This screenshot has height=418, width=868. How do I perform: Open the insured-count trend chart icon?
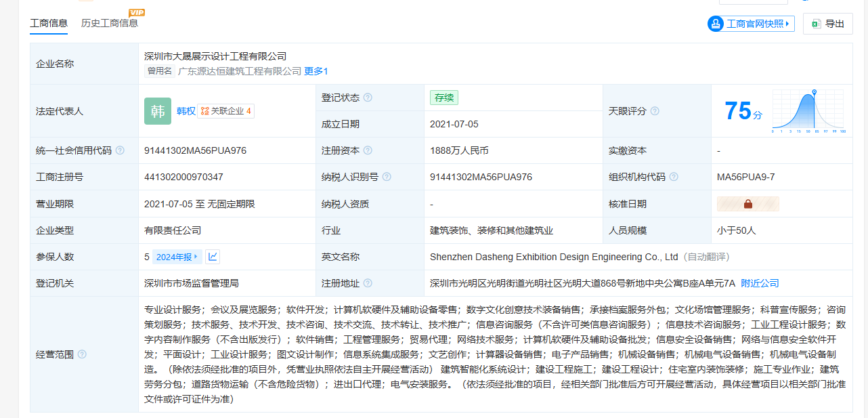213,257
